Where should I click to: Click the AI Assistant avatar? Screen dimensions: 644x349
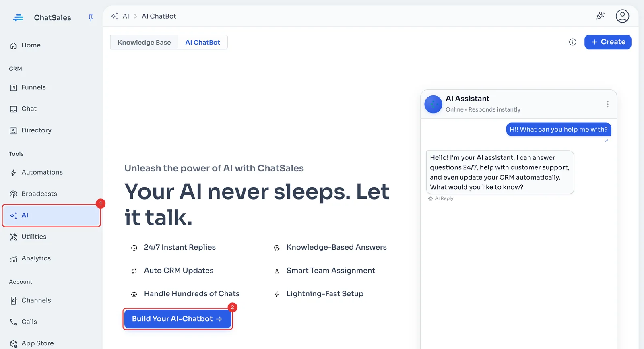pos(433,104)
